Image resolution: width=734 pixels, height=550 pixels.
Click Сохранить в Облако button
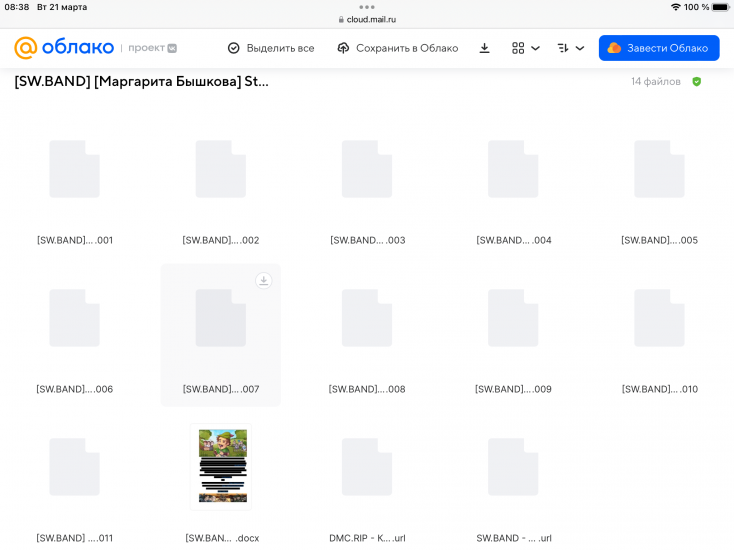(x=397, y=48)
